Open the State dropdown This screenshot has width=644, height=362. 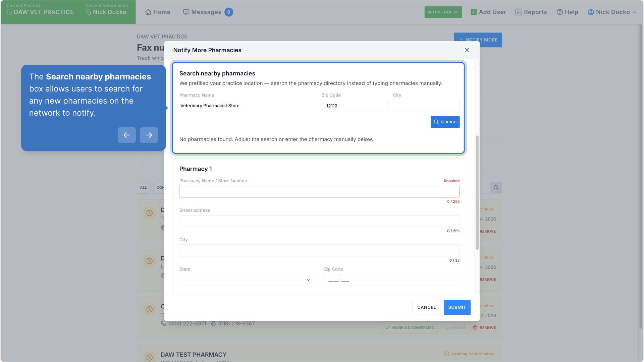247,280
